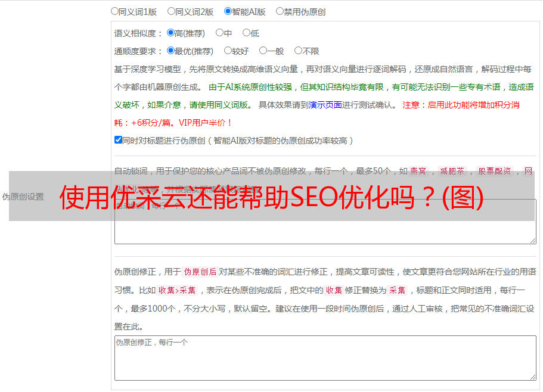Choose the 智能AI版 radio option

click(x=228, y=11)
